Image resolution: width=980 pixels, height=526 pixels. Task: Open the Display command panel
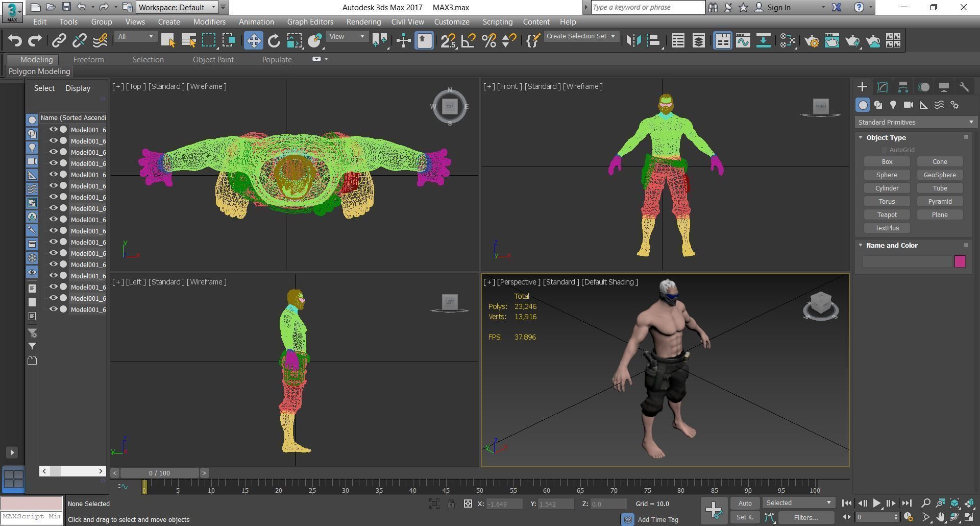pyautogui.click(x=944, y=87)
